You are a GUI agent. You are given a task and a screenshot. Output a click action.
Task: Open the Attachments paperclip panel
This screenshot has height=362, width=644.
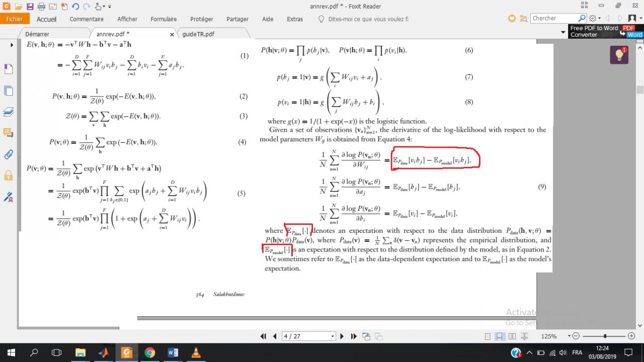tap(9, 154)
